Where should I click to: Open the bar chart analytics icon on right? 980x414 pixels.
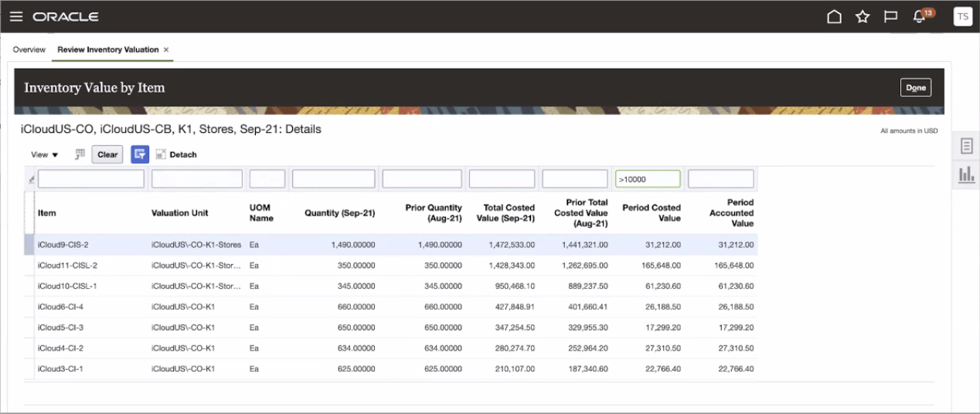966,175
